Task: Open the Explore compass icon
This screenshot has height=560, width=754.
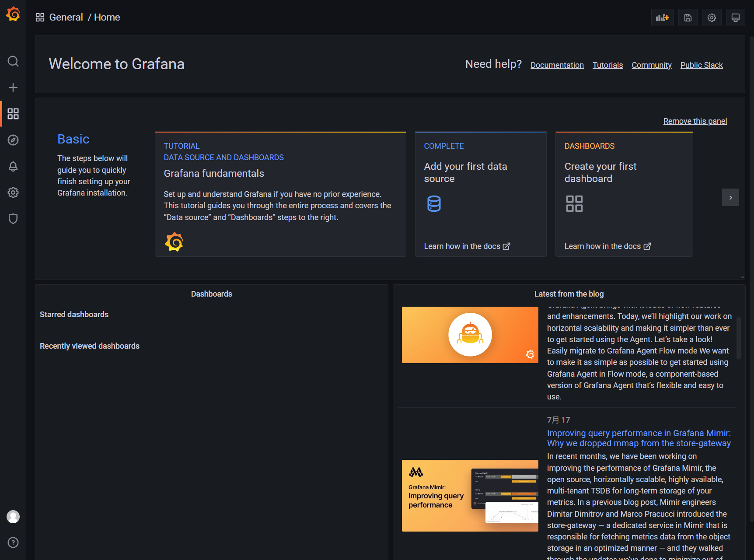Action: pyautogui.click(x=13, y=140)
